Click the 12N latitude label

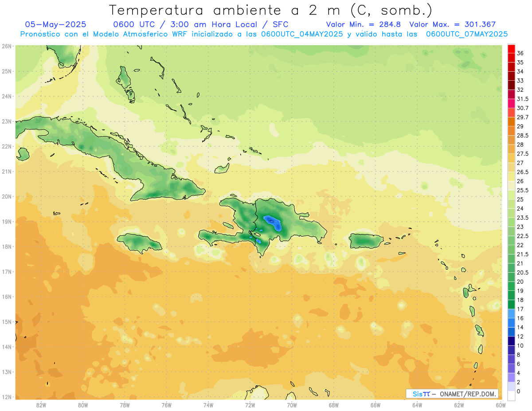(x=7, y=397)
